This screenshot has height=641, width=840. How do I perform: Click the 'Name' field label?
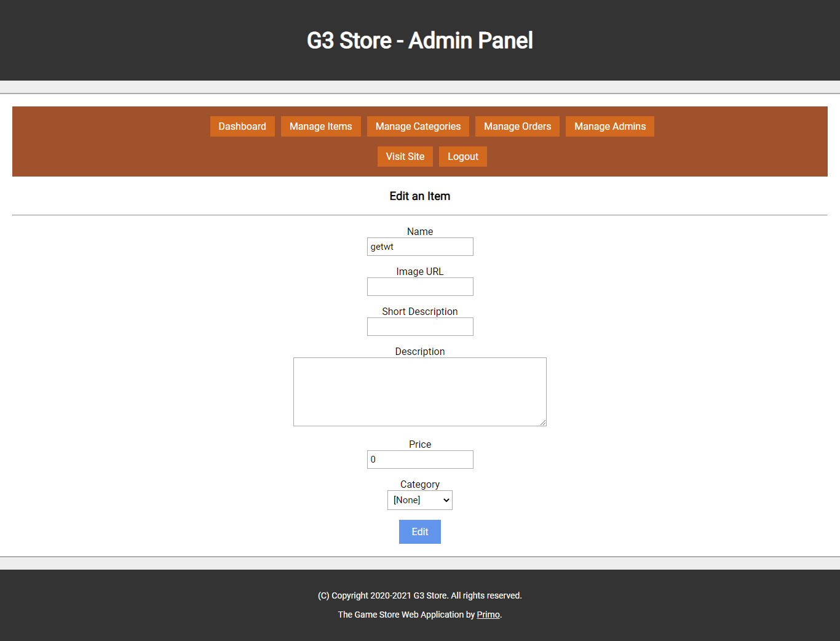click(420, 231)
